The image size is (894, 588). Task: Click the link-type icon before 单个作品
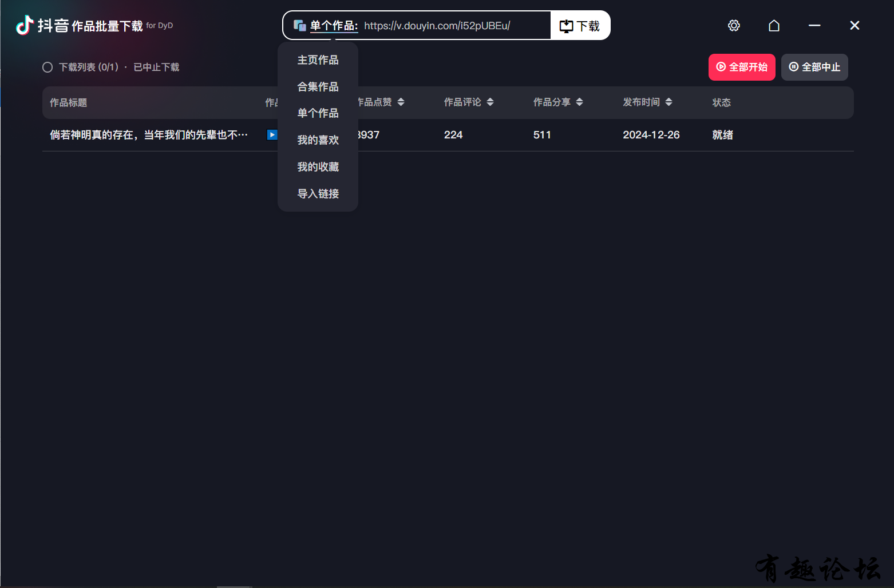click(x=300, y=25)
